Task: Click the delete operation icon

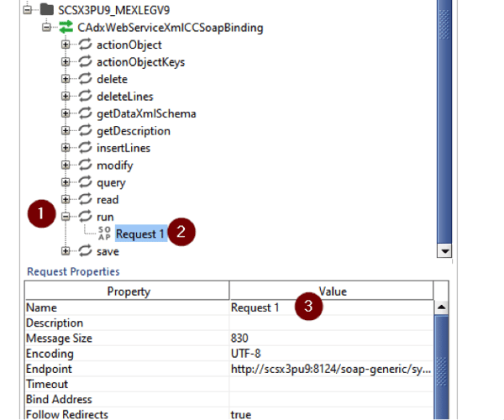Action: tap(85, 79)
